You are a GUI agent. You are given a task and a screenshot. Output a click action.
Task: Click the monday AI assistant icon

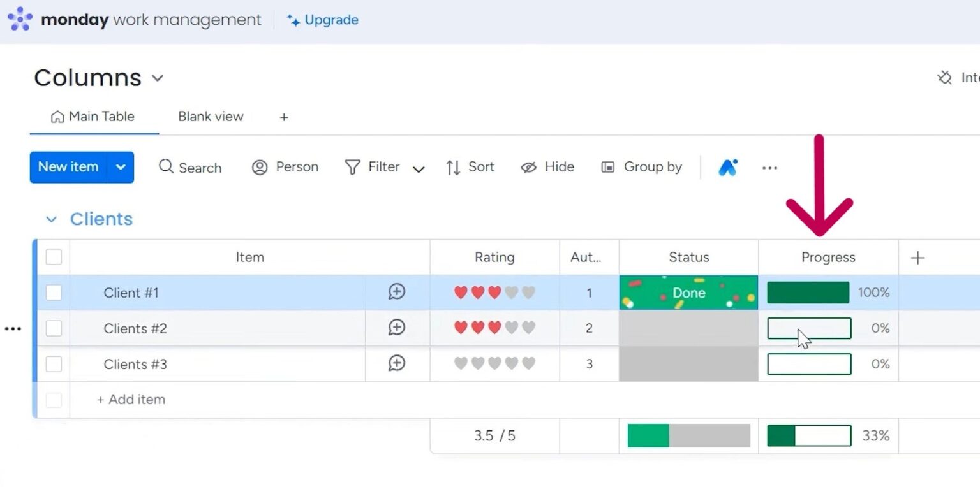click(x=728, y=168)
